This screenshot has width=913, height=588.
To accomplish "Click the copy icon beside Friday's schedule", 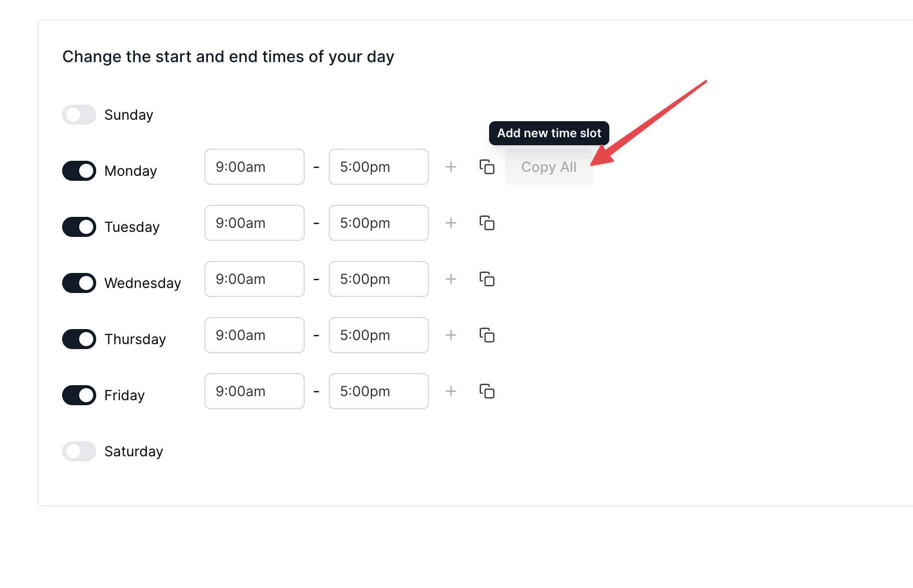I will pos(487,392).
